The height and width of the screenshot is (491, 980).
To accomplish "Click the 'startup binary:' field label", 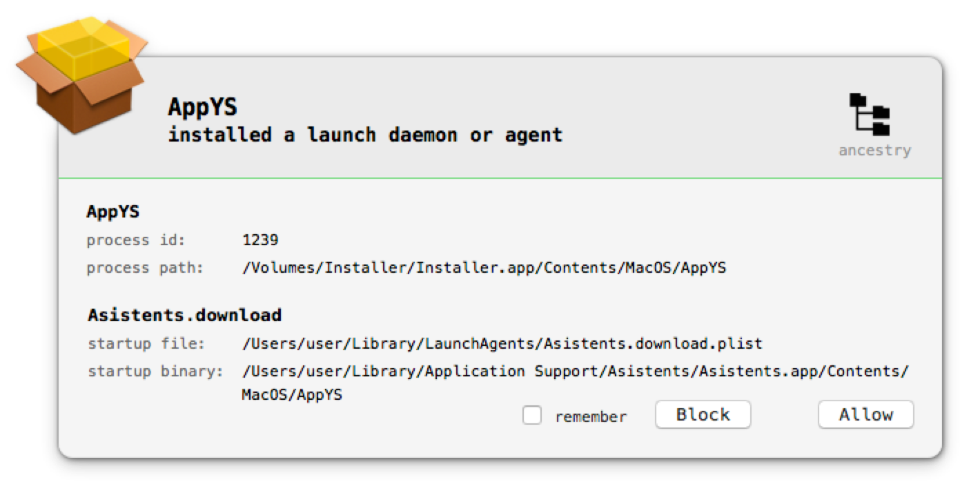I will tap(155, 372).
